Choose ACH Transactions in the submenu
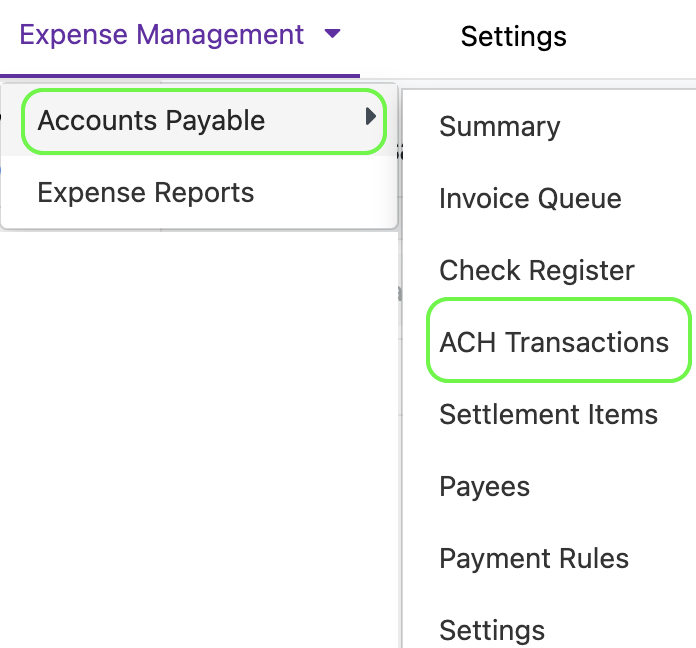The width and height of the screenshot is (696, 648). (554, 343)
